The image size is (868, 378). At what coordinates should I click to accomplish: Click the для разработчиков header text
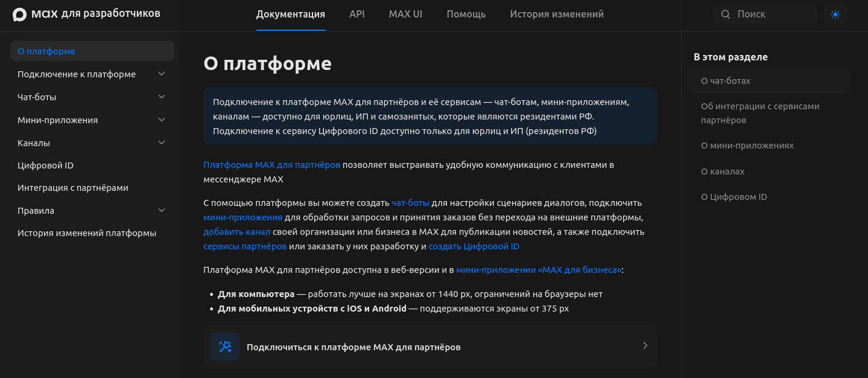(111, 13)
